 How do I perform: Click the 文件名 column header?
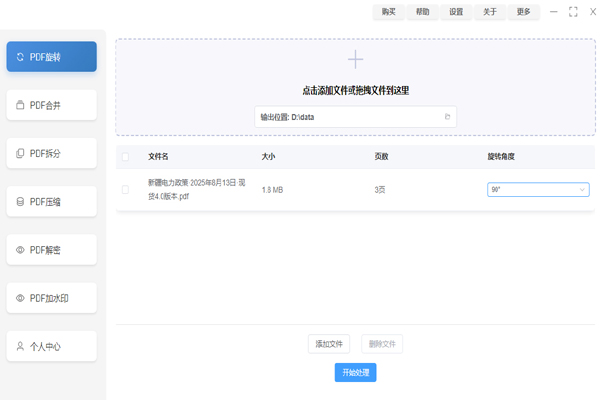tap(158, 157)
